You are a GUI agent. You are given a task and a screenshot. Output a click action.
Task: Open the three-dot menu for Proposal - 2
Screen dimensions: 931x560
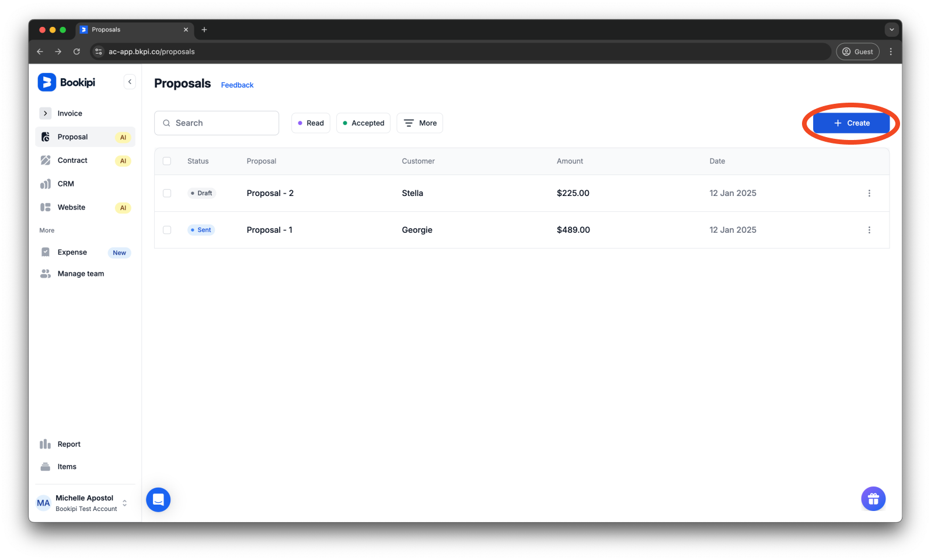(869, 193)
